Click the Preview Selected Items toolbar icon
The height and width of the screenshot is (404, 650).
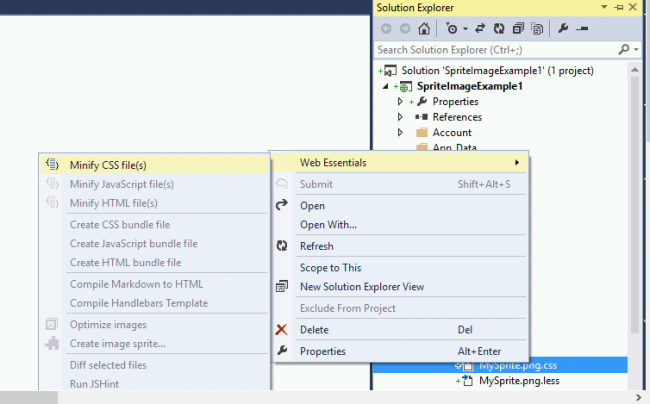click(x=581, y=28)
